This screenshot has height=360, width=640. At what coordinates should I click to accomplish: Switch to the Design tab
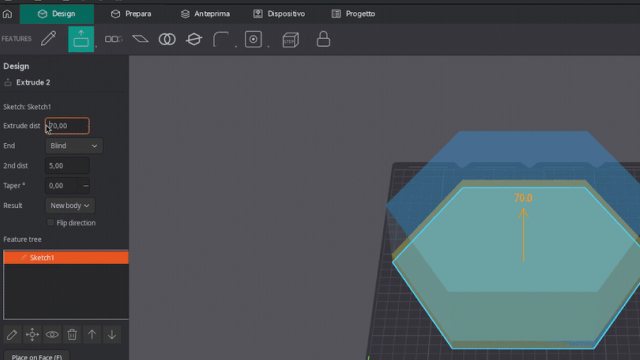(57, 14)
